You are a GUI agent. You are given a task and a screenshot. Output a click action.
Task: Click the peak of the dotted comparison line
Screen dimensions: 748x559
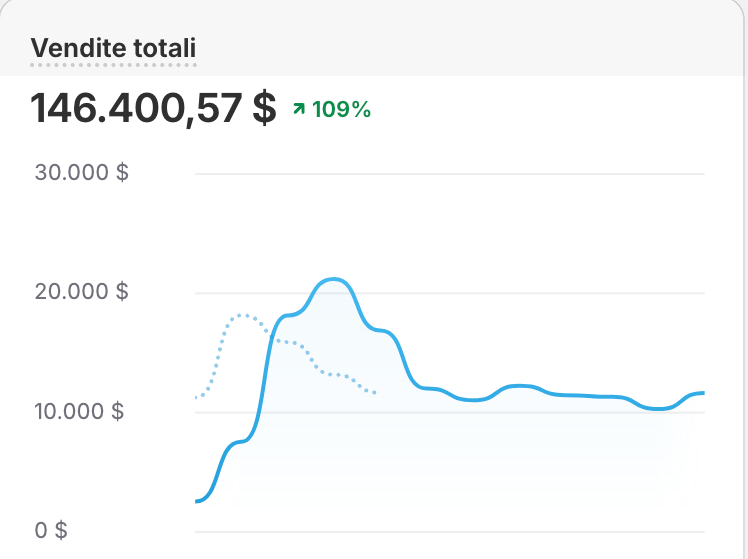click(x=242, y=315)
